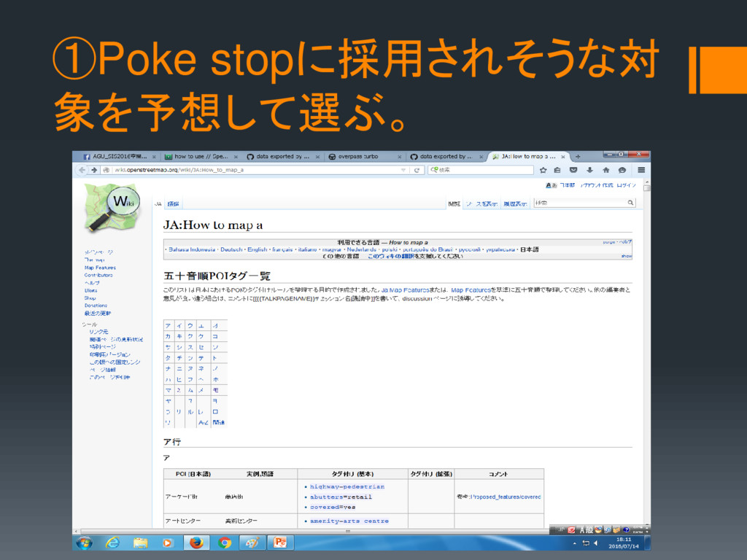This screenshot has width=747, height=560.
Task: Switch to Firefox on the taskbar
Action: pyautogui.click(x=196, y=542)
